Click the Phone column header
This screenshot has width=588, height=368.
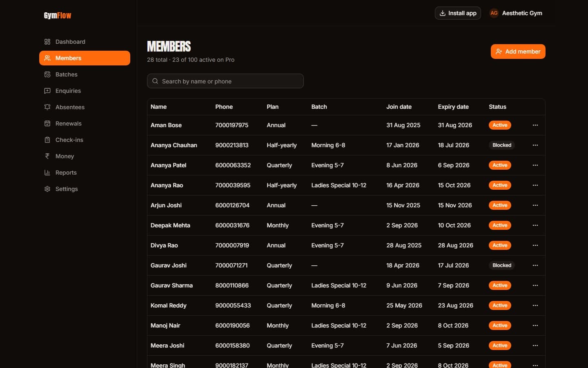[224, 107]
